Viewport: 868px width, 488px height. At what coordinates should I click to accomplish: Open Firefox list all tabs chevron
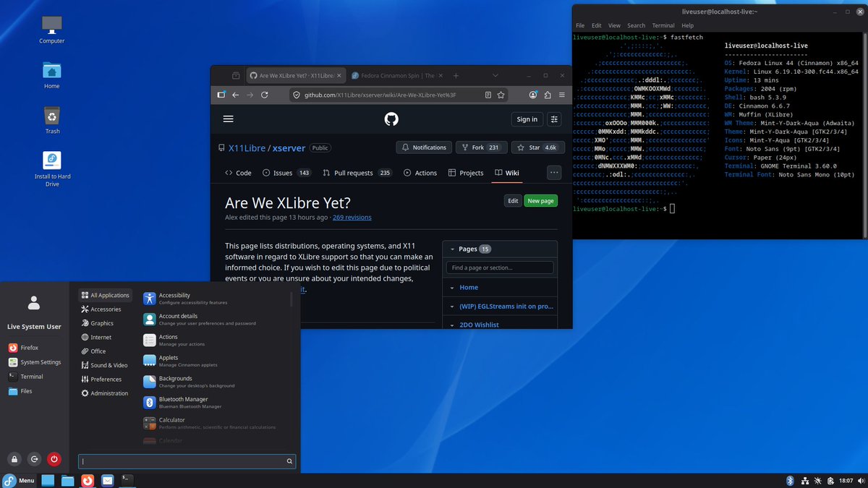495,75
